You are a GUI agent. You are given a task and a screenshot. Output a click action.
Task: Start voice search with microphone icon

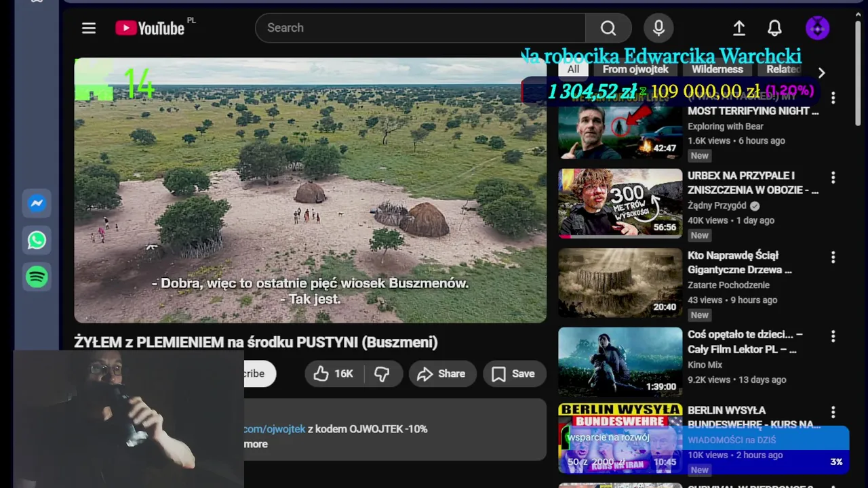tap(658, 28)
